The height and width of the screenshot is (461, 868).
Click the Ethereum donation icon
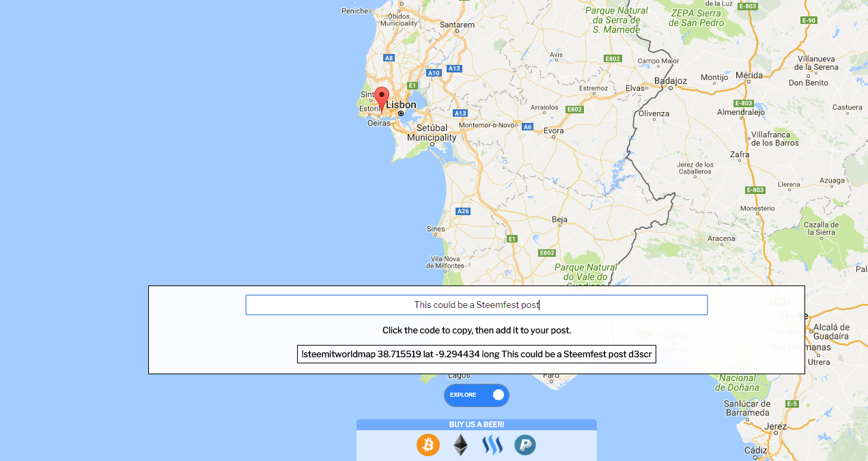click(461, 445)
